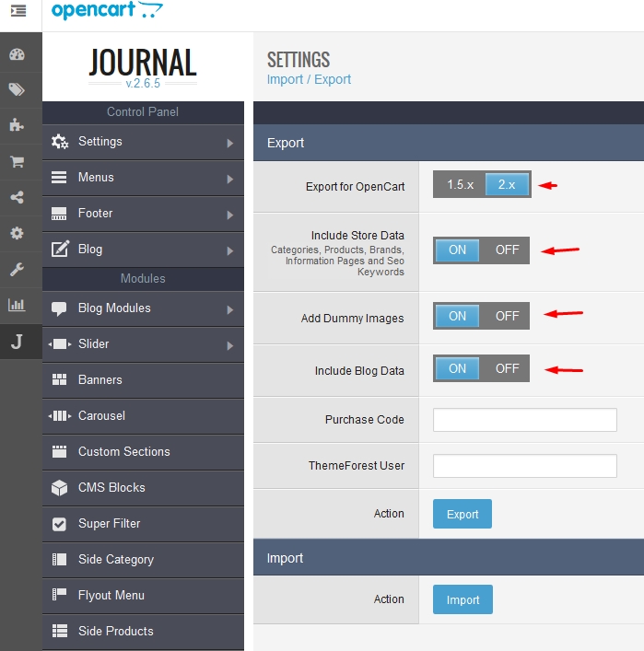Open Reports bar chart icon in sidebar
The height and width of the screenshot is (651, 644).
pos(17,305)
